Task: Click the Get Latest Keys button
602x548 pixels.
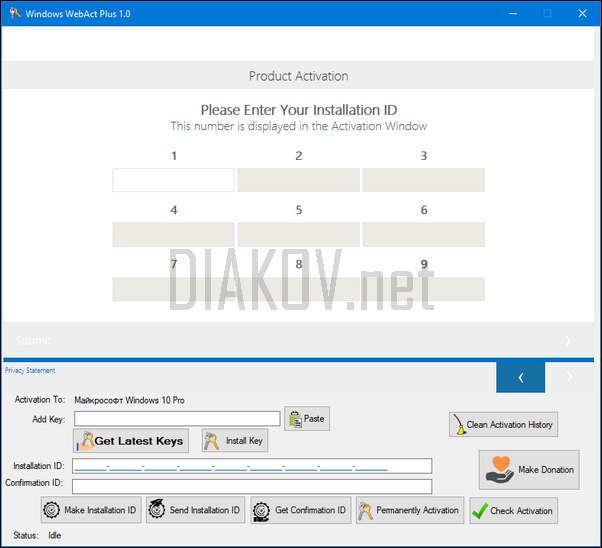Action: [131, 441]
